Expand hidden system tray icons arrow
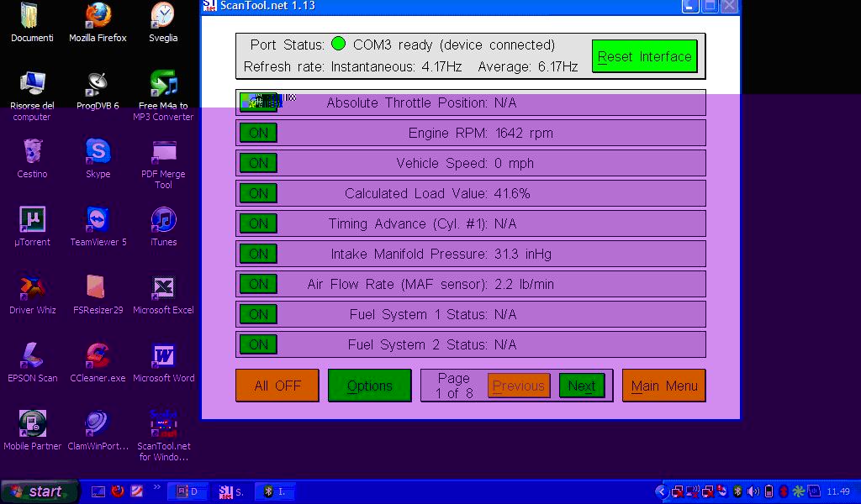This screenshot has width=861, height=504. (662, 491)
